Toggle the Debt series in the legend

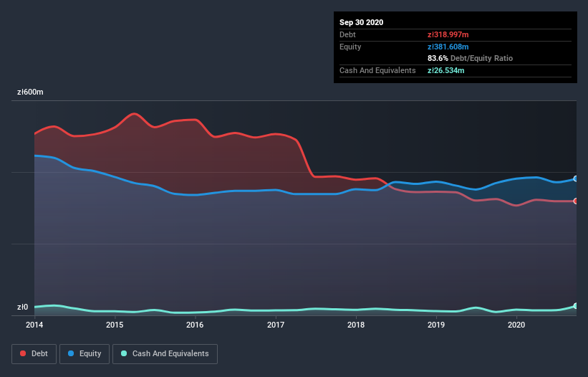34,354
